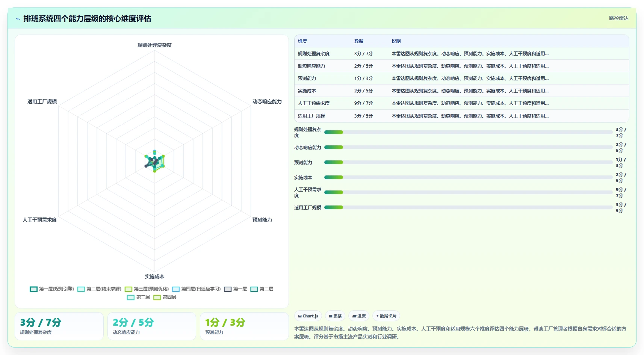The image size is (644, 355).
Task: Select the 人工干预需求度 table row
Action: click(461, 103)
